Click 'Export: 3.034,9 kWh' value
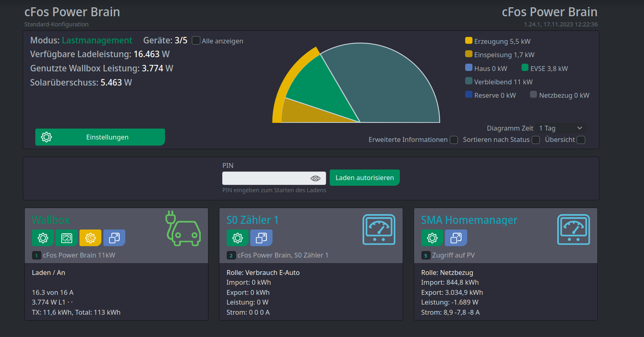 452,292
